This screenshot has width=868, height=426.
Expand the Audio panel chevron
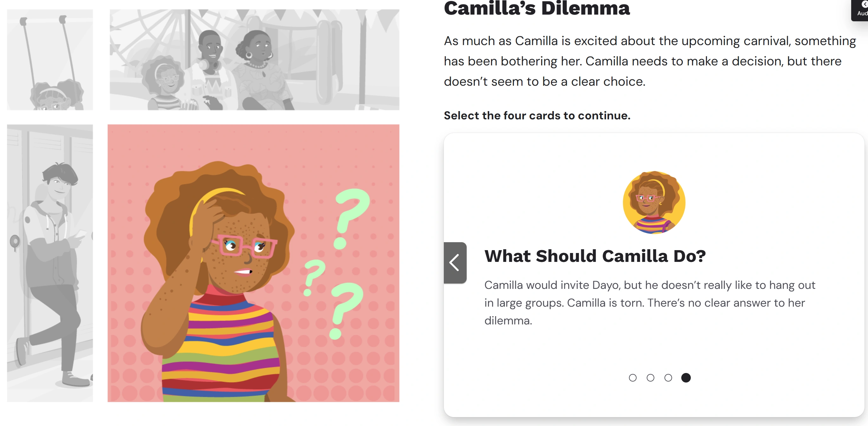tap(864, 4)
